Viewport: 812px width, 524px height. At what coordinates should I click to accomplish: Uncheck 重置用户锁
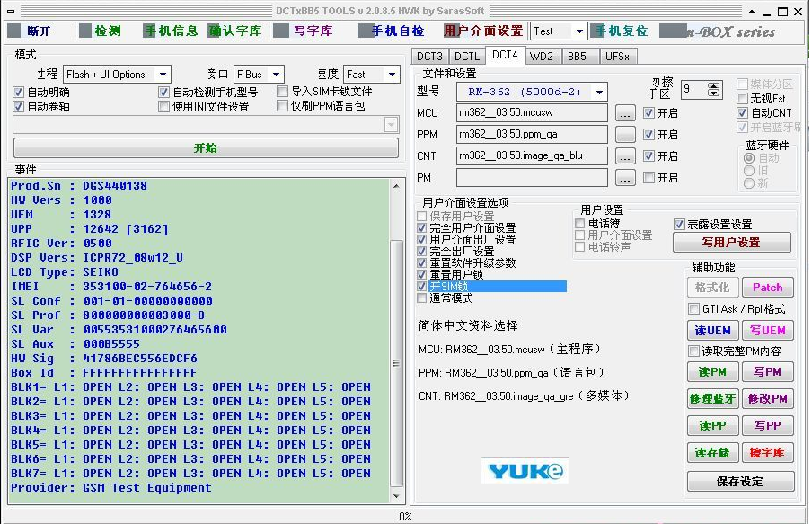(421, 275)
